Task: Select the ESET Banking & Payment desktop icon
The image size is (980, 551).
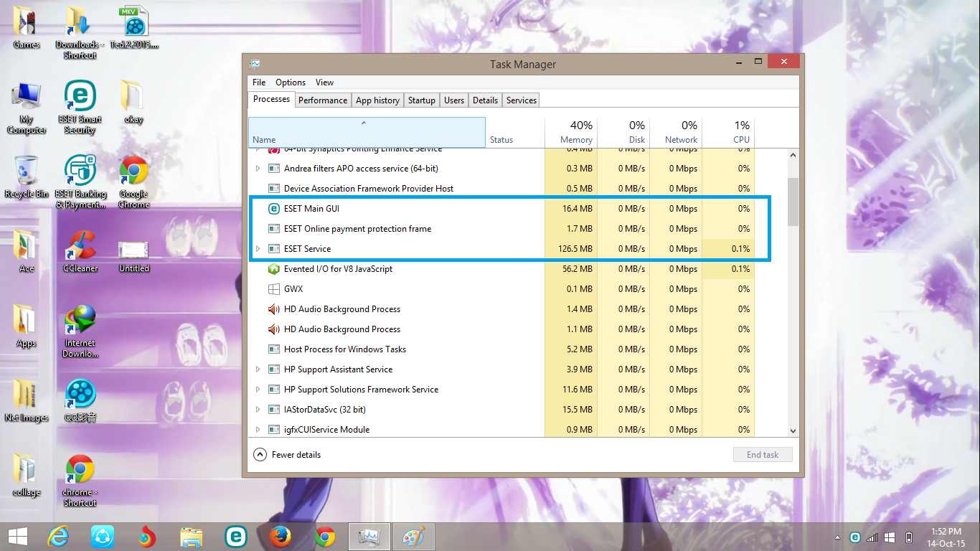Action: tap(80, 182)
